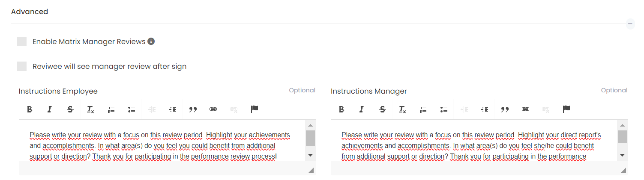Increase indent in Instructions Employee editor
This screenshot has width=644, height=180.
click(172, 109)
